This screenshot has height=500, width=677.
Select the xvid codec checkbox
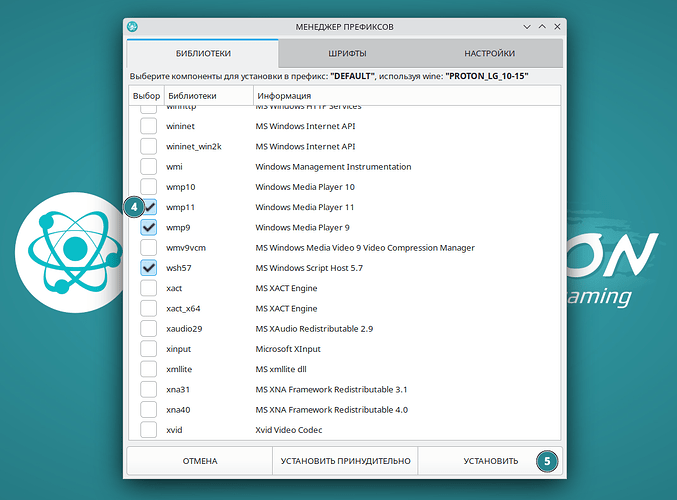click(x=149, y=430)
